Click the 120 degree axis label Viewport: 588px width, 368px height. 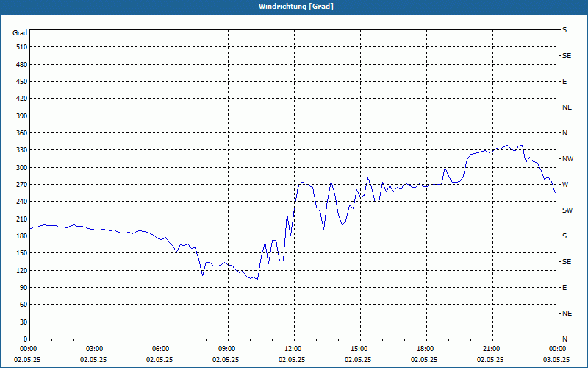pos(21,270)
